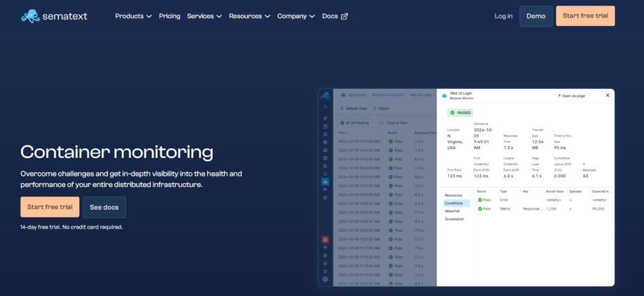
Task: Click the octopus logo atop the app sidebar
Action: click(x=325, y=95)
